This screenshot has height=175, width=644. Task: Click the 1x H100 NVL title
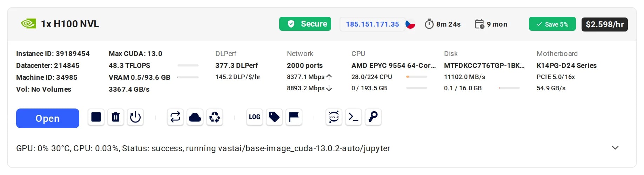70,24
